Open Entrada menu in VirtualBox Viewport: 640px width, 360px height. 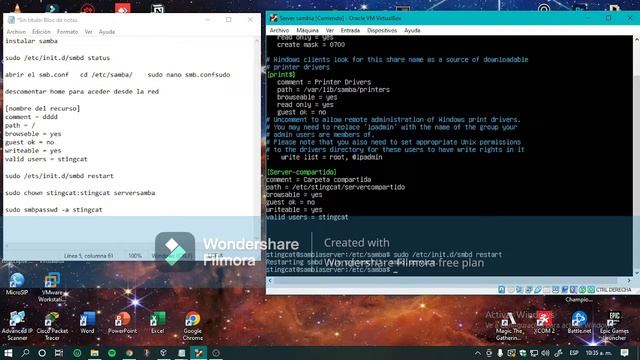350,31
